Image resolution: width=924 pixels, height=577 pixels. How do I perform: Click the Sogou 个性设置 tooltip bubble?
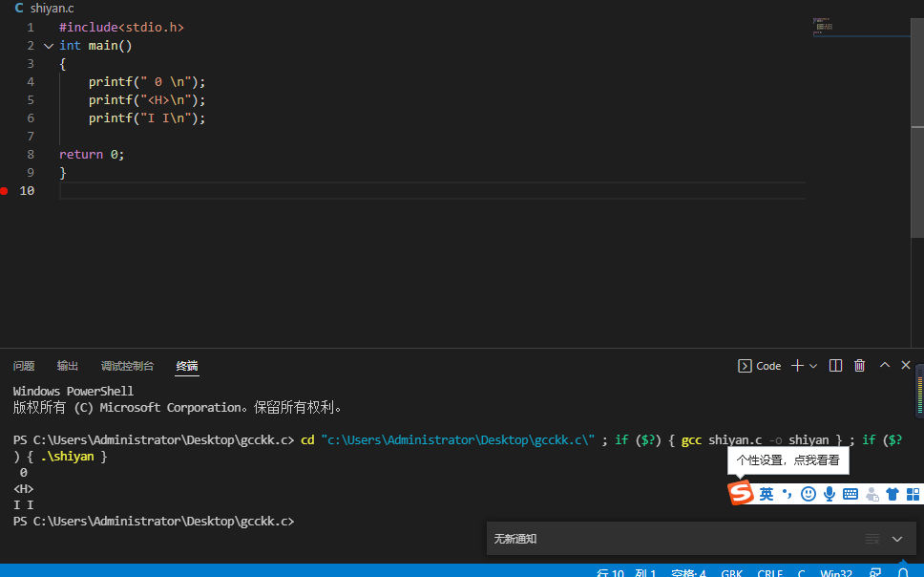(787, 460)
